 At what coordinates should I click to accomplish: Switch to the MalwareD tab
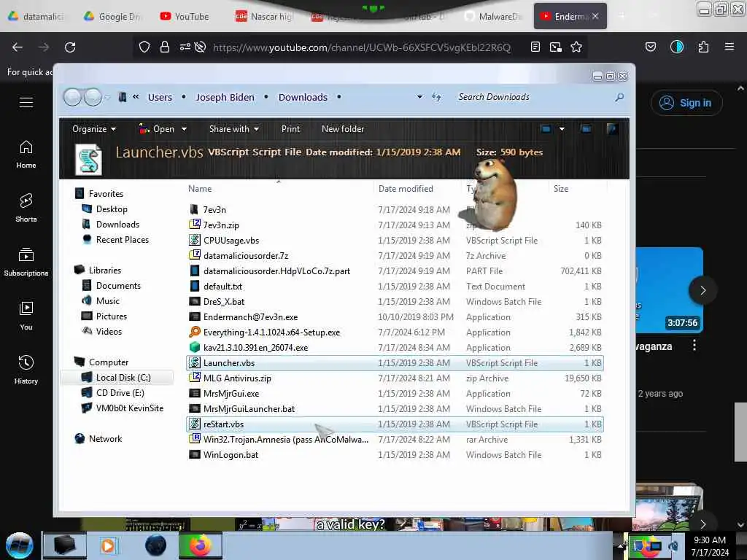tap(494, 17)
